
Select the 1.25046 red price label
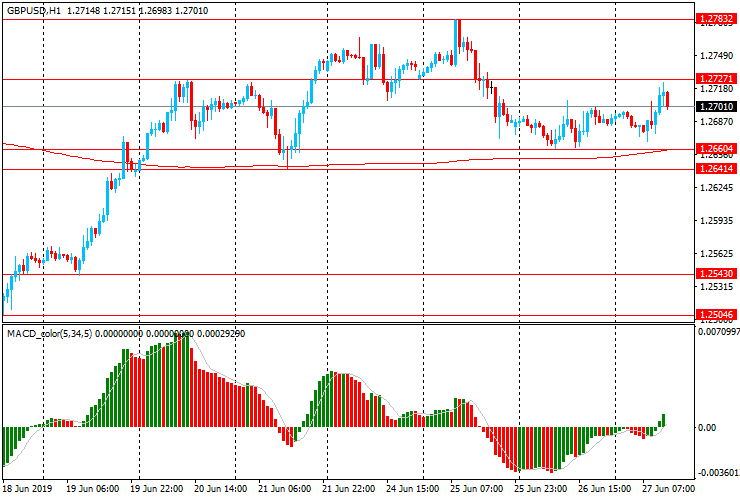716,314
